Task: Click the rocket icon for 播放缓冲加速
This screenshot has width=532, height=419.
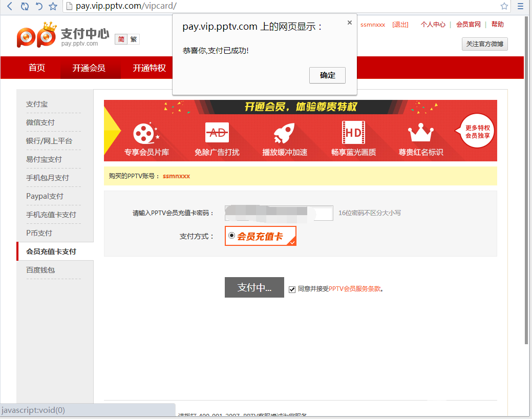Action: pyautogui.click(x=284, y=133)
